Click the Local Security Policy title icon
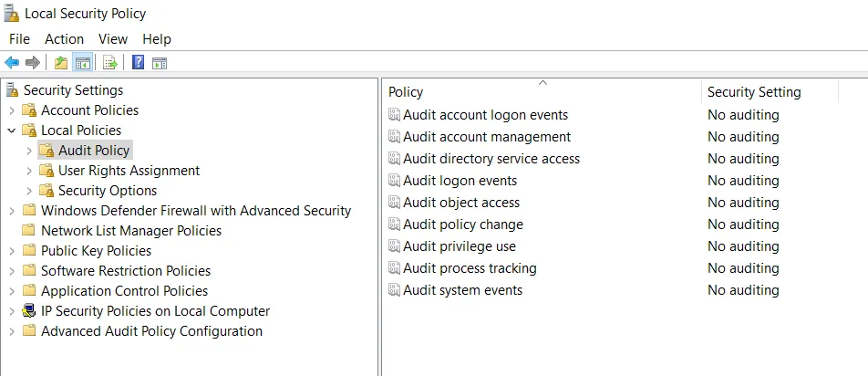The height and width of the screenshot is (376, 868). point(11,14)
